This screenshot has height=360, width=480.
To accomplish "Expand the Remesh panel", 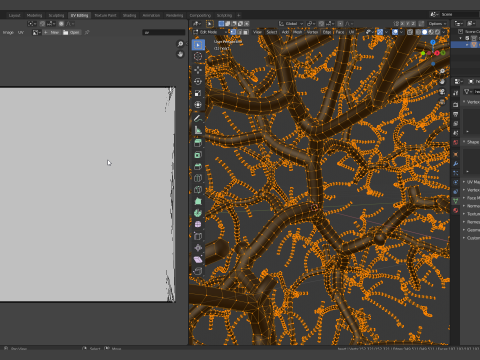I will coord(471,222).
